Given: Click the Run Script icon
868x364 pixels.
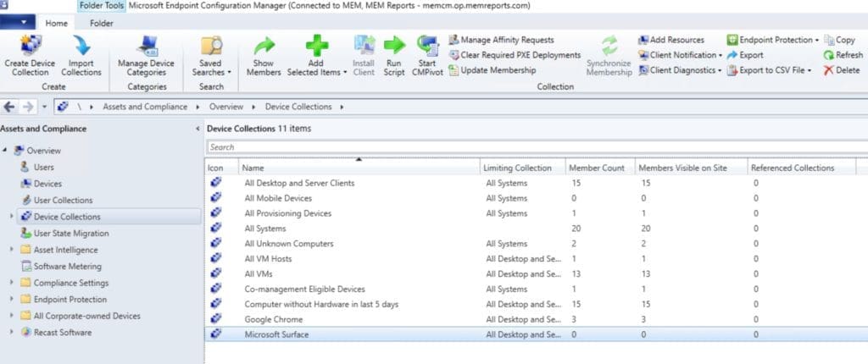Looking at the screenshot, I should (x=393, y=46).
